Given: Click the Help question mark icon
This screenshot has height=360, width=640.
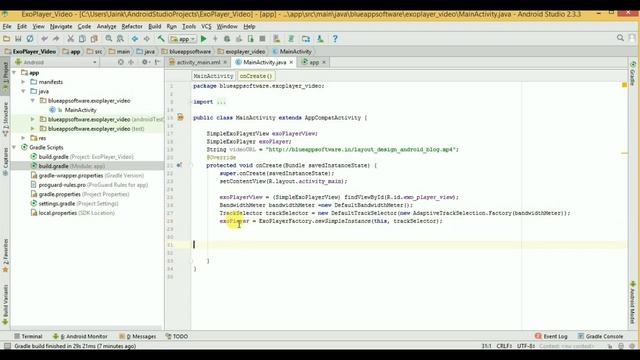Looking at the screenshot, I should (335, 39).
